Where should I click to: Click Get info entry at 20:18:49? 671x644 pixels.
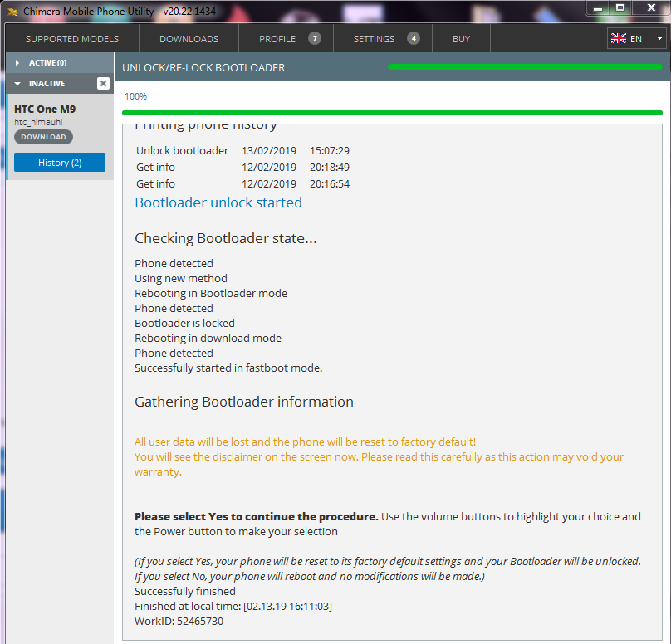point(242,167)
